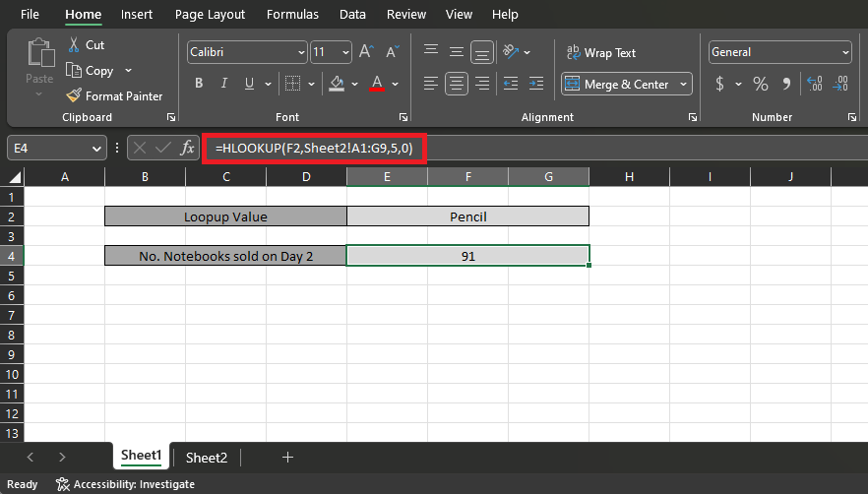Switch to the Page Layout tab
Viewport: 868px width, 494px height.
tap(210, 15)
